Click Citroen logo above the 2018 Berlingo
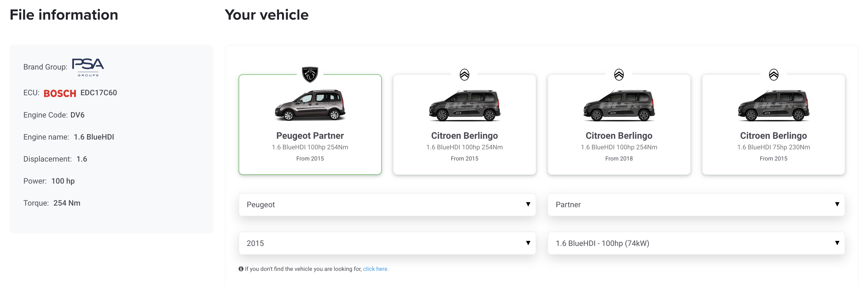 (619, 75)
